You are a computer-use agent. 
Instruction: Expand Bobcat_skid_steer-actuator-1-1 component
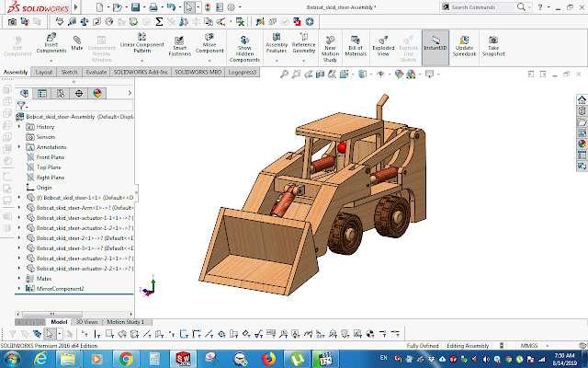pos(19,217)
